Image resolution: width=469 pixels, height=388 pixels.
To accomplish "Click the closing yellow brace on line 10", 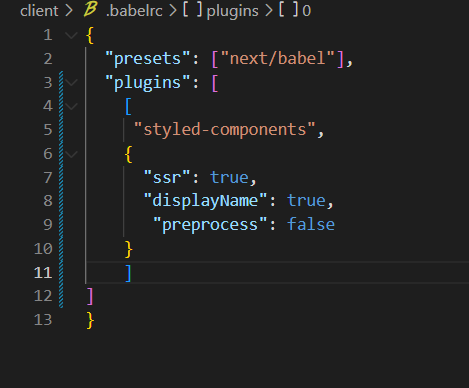I will (x=129, y=249).
